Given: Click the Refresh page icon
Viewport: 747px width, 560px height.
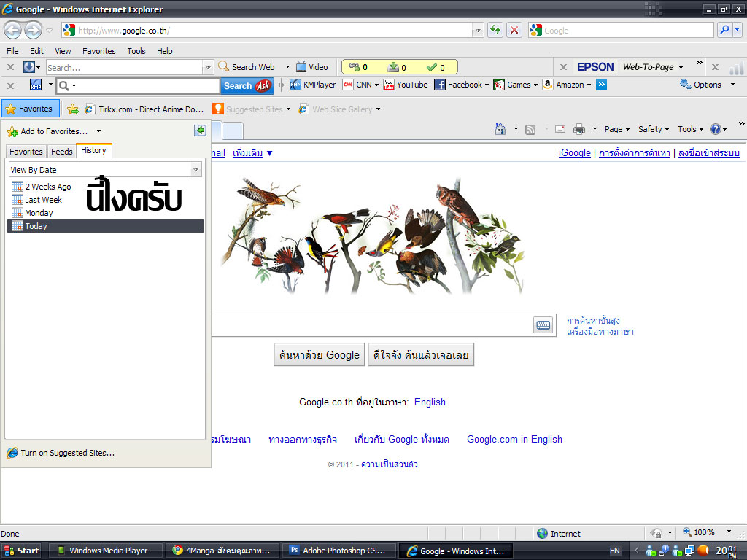Looking at the screenshot, I should click(495, 31).
